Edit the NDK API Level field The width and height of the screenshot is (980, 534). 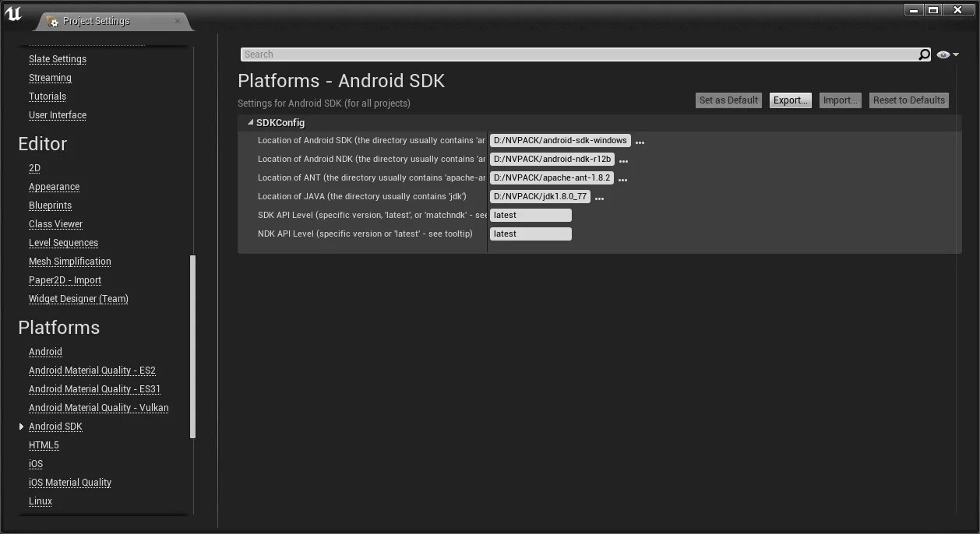click(x=531, y=234)
